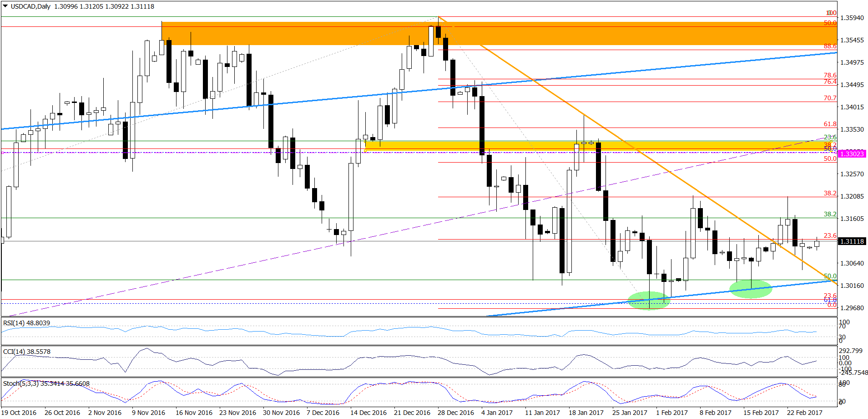The image size is (868, 419).
Task: Click the 8 Feb 2017 date label
Action: point(716,413)
